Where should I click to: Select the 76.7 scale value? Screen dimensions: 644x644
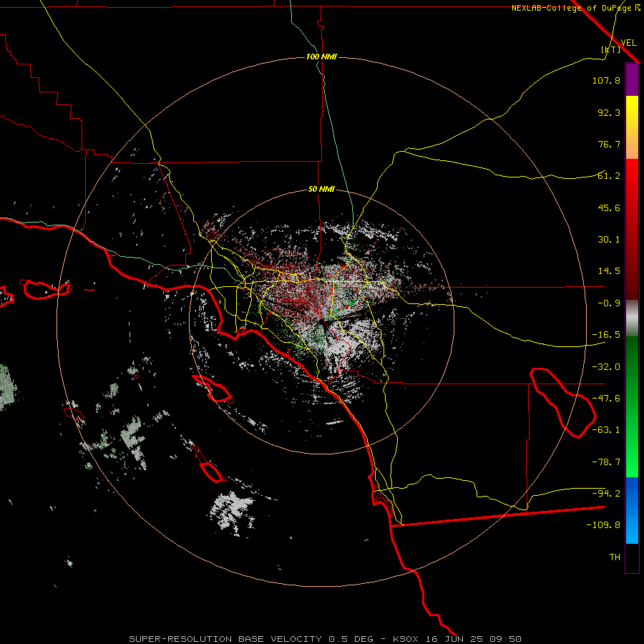(609, 144)
